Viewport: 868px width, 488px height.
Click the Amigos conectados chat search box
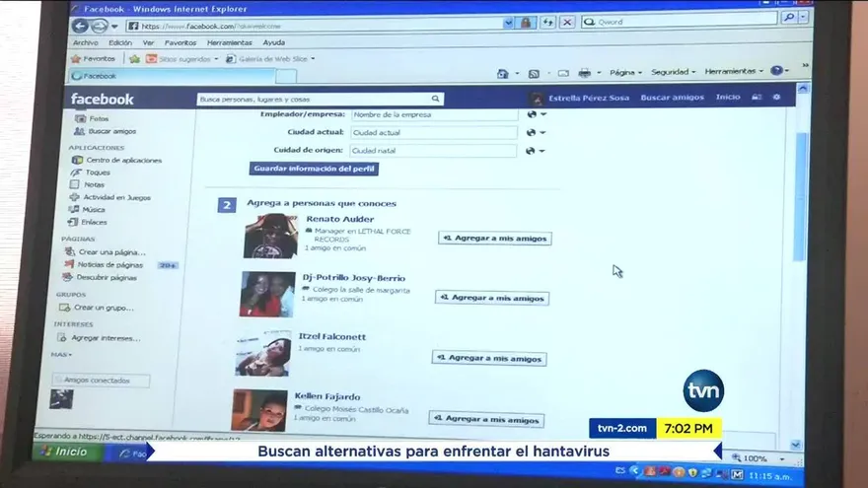coord(101,381)
